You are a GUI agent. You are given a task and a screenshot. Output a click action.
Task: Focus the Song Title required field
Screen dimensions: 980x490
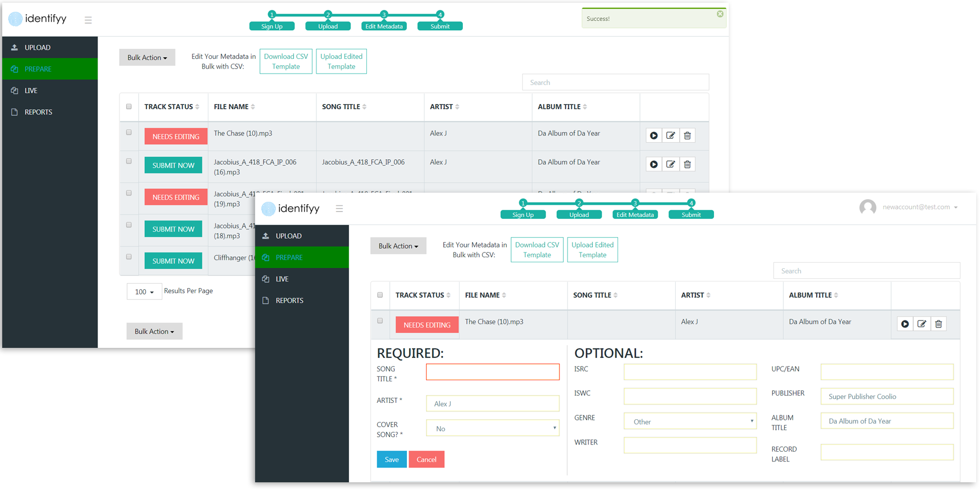492,372
